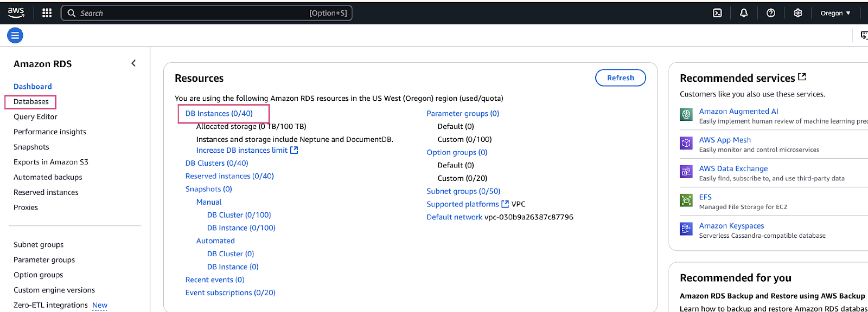Image resolution: width=868 pixels, height=312 pixels.
Task: Open Proxies in the sidebar
Action: 25,207
